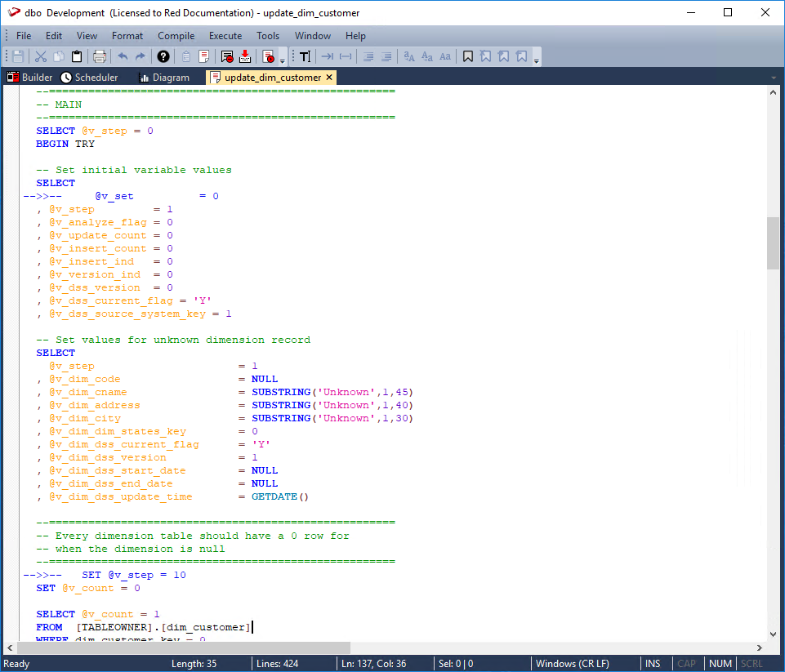Viewport: 785px width, 672px height.
Task: Open the Compile menu
Action: [x=176, y=36]
